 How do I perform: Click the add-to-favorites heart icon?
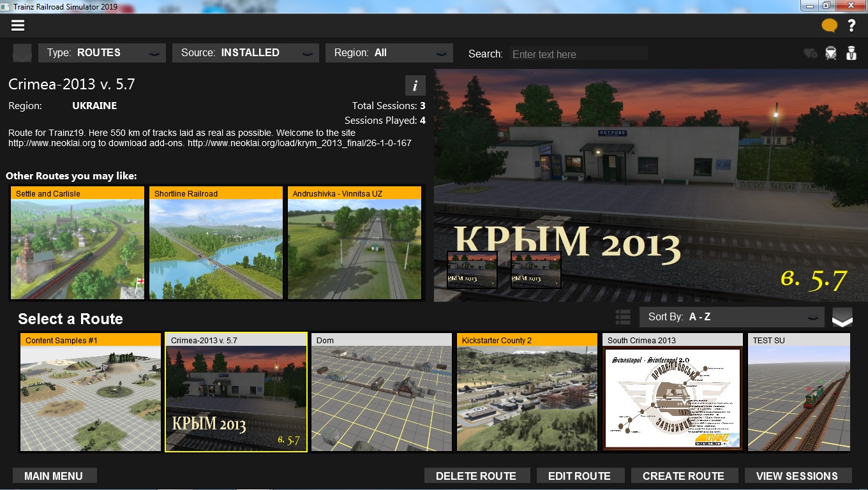810,53
